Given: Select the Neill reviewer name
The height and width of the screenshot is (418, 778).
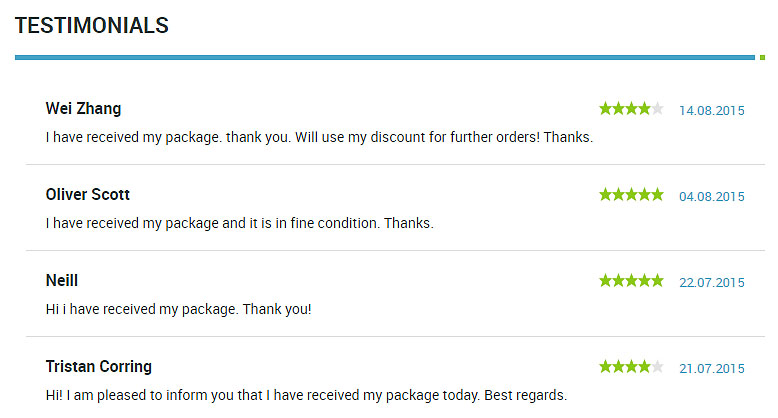Looking at the screenshot, I should click(62, 280).
